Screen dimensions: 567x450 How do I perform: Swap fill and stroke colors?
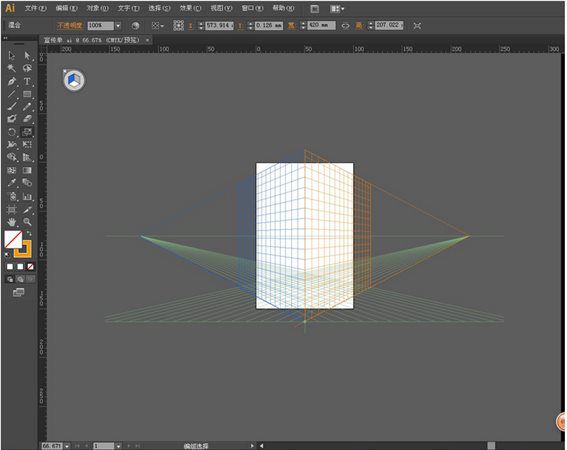29,234
